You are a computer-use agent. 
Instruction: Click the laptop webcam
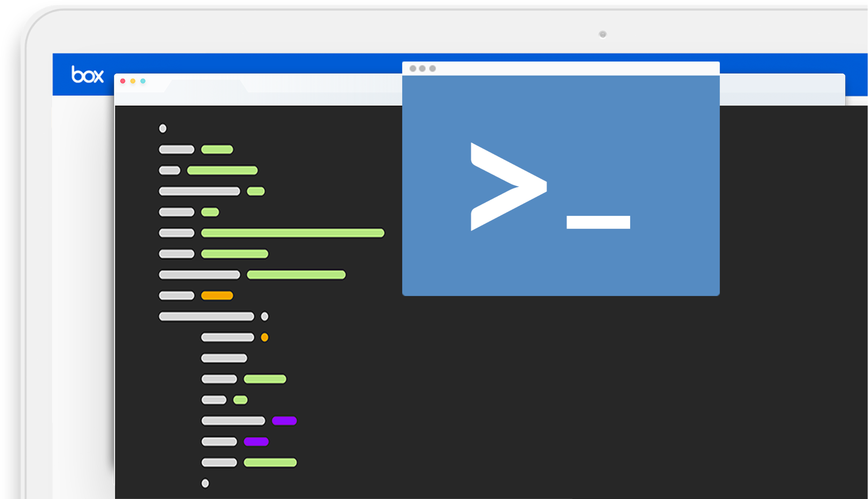coord(603,34)
